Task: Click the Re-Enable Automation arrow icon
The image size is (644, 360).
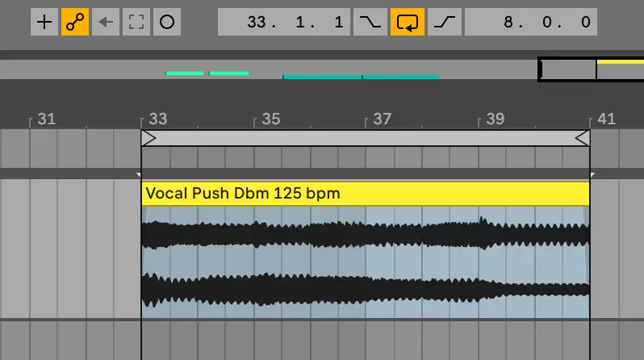Action: point(105,22)
